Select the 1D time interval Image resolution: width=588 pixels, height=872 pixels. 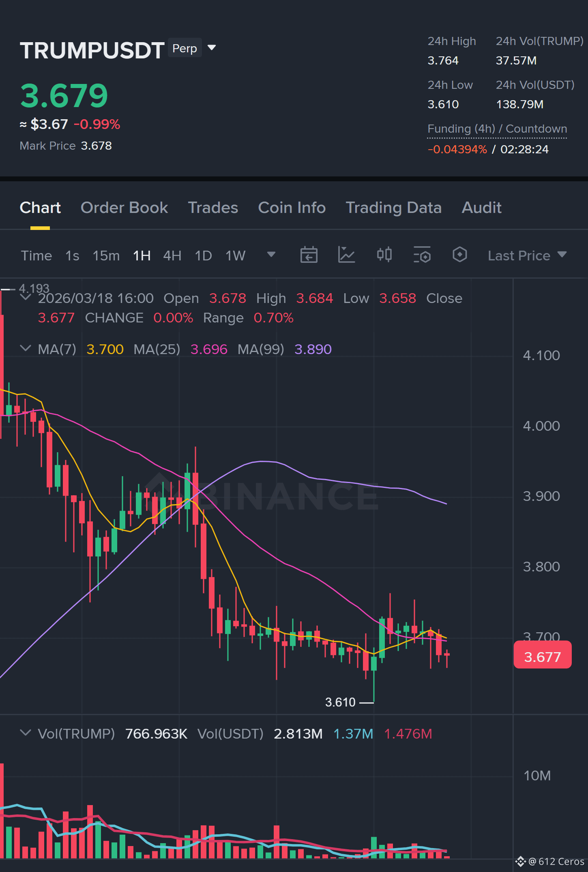coord(204,256)
